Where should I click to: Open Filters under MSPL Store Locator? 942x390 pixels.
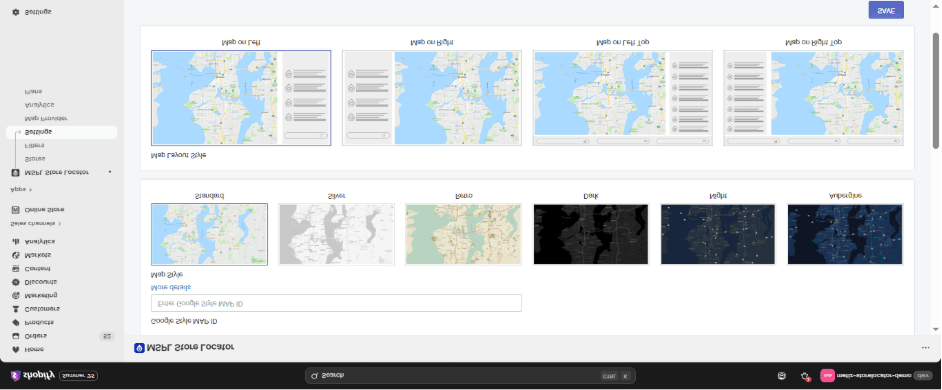tap(34, 145)
